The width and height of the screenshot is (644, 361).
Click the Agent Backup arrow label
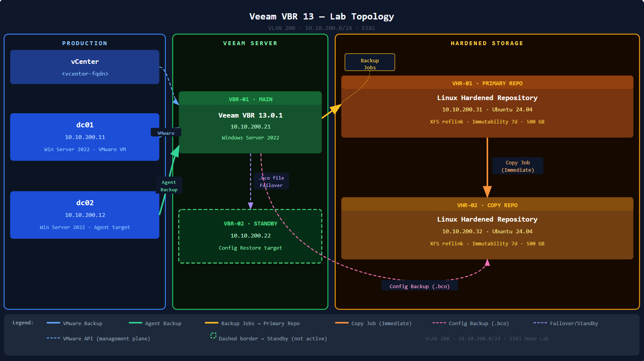click(169, 186)
